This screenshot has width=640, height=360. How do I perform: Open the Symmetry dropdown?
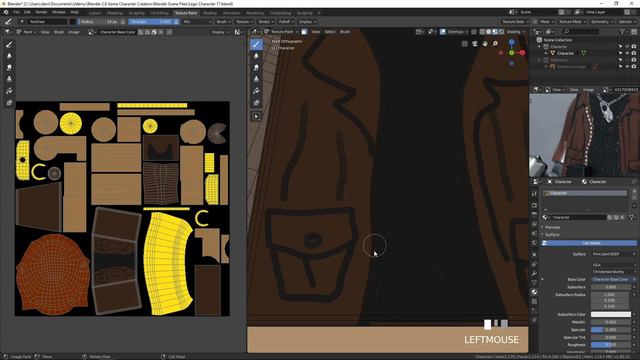[602, 22]
